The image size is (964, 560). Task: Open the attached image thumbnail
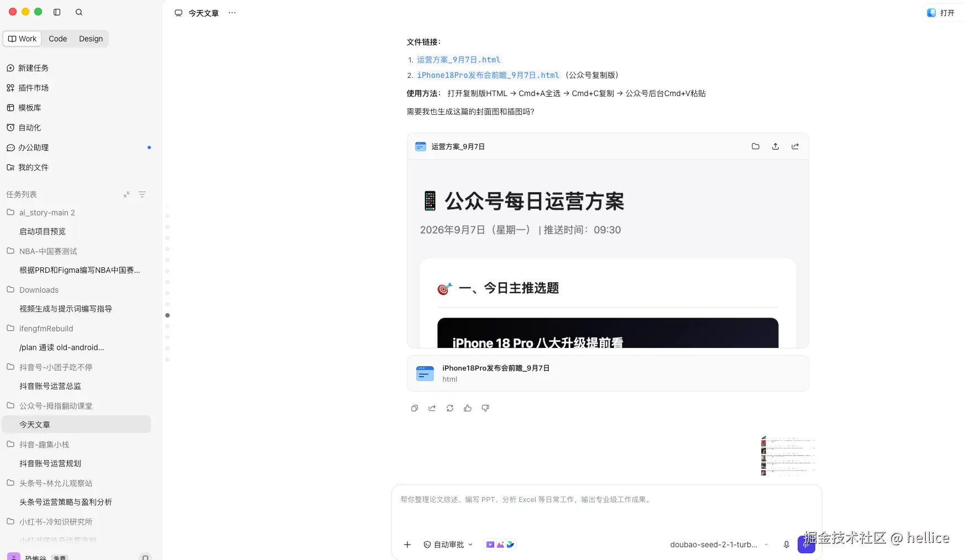(788, 456)
